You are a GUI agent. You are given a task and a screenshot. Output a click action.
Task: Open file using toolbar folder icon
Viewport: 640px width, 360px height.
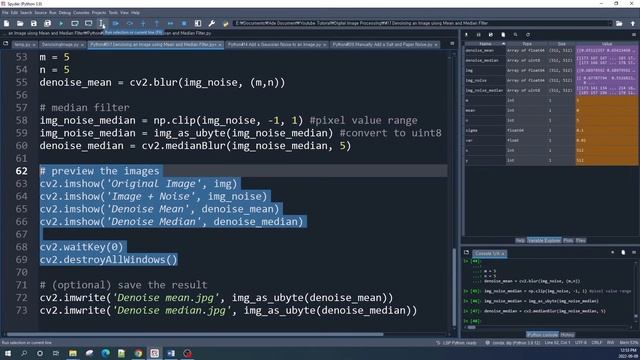20,24
